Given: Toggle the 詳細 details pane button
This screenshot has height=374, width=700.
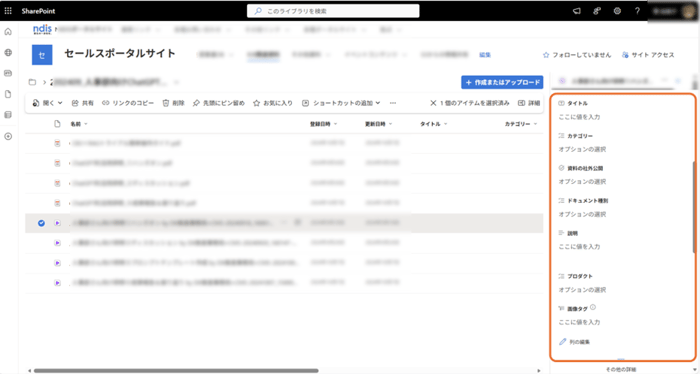Looking at the screenshot, I should [529, 103].
